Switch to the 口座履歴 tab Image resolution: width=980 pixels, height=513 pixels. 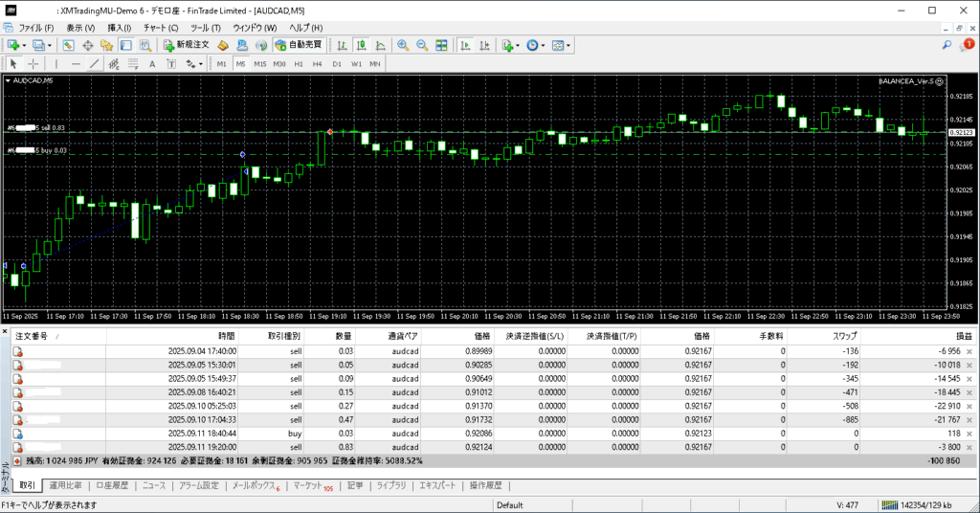pos(111,485)
